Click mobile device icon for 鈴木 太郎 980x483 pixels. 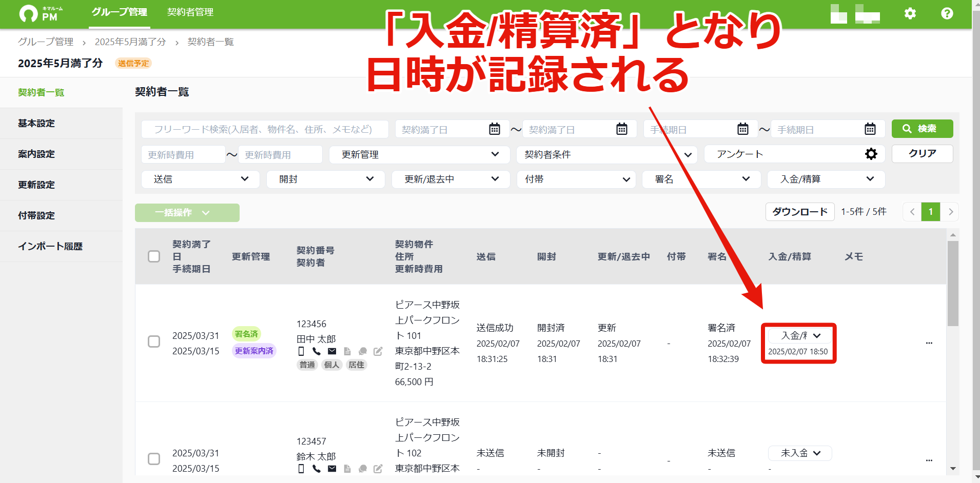click(301, 469)
